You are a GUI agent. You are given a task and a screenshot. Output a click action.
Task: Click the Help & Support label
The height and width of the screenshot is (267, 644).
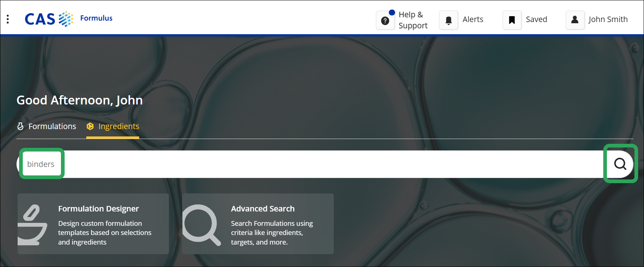pyautogui.click(x=413, y=20)
